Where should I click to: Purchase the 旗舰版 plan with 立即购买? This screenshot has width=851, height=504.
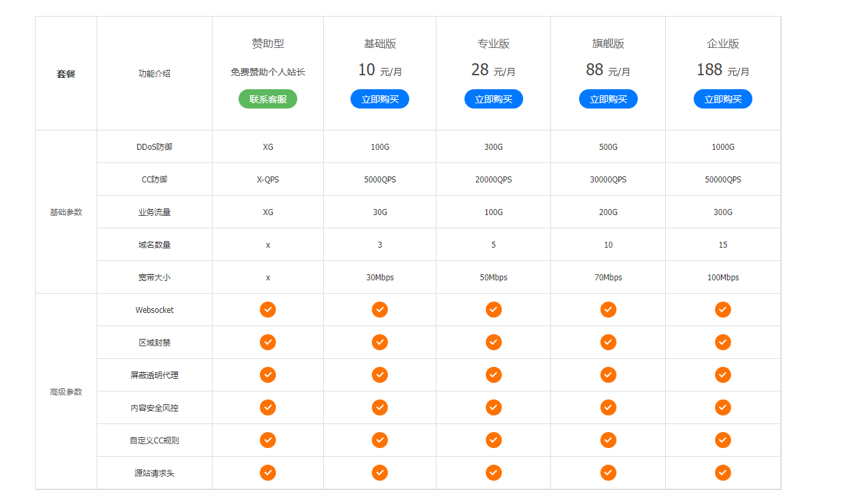tap(608, 99)
